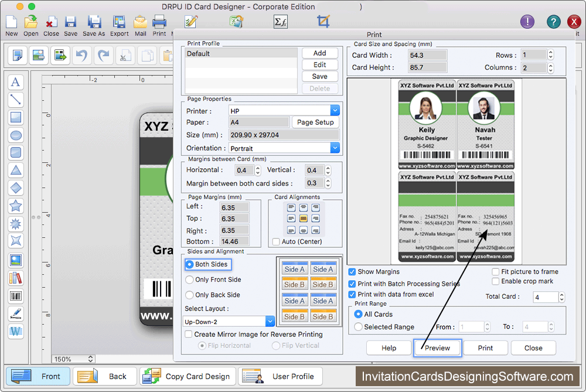This screenshot has height=392, width=586.
Task: Open the Select Layout dropdown
Action: tap(270, 321)
